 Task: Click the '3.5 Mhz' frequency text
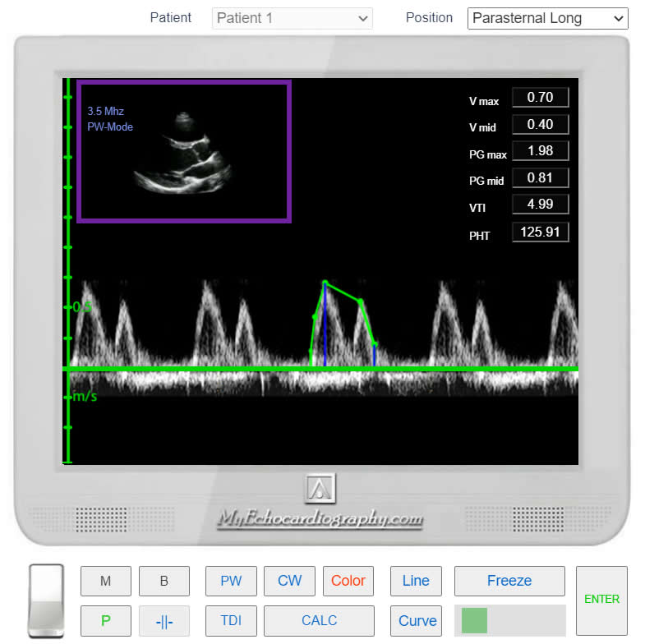[x=105, y=111]
